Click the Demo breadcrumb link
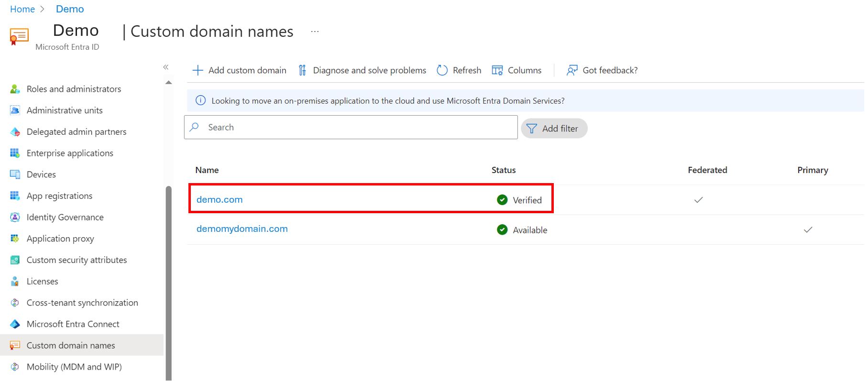 click(70, 9)
